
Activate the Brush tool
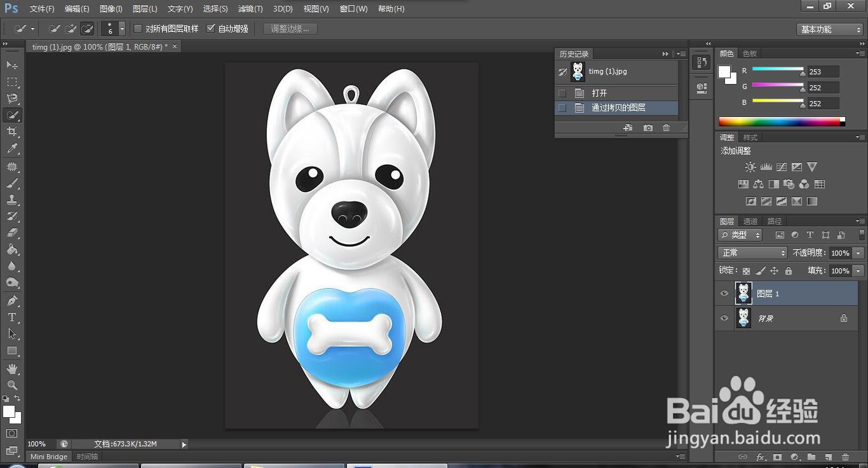tap(13, 182)
